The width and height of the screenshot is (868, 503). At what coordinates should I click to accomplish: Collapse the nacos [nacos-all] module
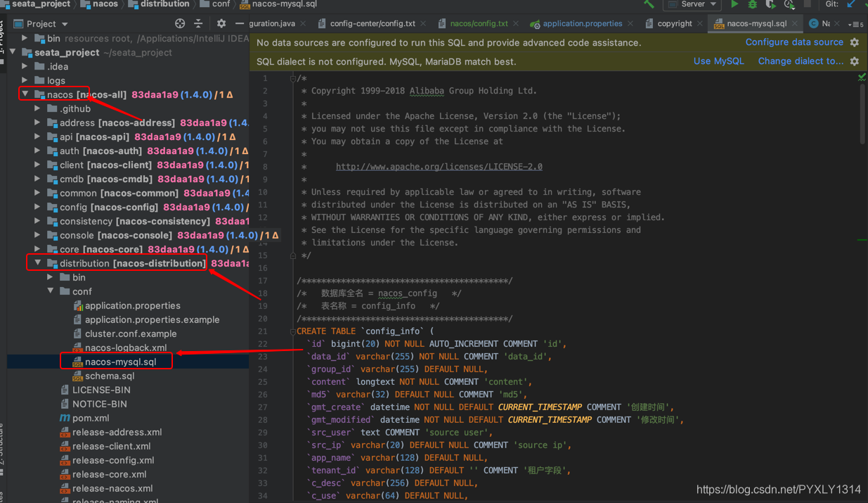(25, 94)
